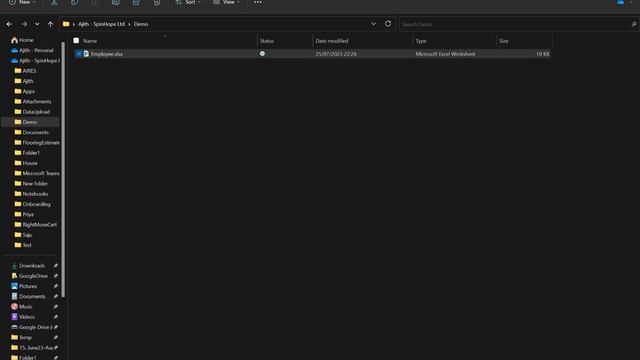The image size is (640, 360).
Task: Open the Onboarding folder in tree
Action: tap(32, 204)
